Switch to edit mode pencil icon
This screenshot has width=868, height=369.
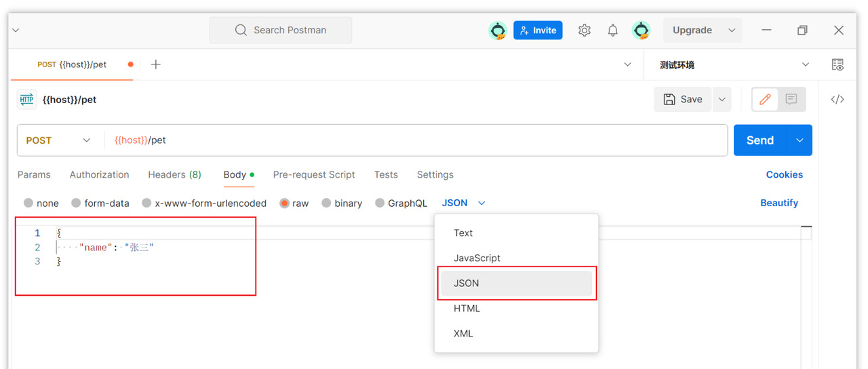[765, 100]
